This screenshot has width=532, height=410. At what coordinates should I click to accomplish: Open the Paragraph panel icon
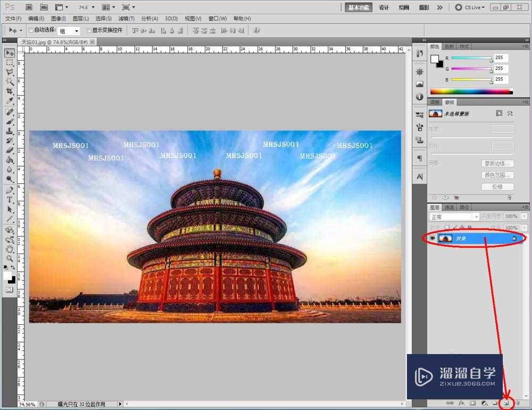pyautogui.click(x=420, y=158)
